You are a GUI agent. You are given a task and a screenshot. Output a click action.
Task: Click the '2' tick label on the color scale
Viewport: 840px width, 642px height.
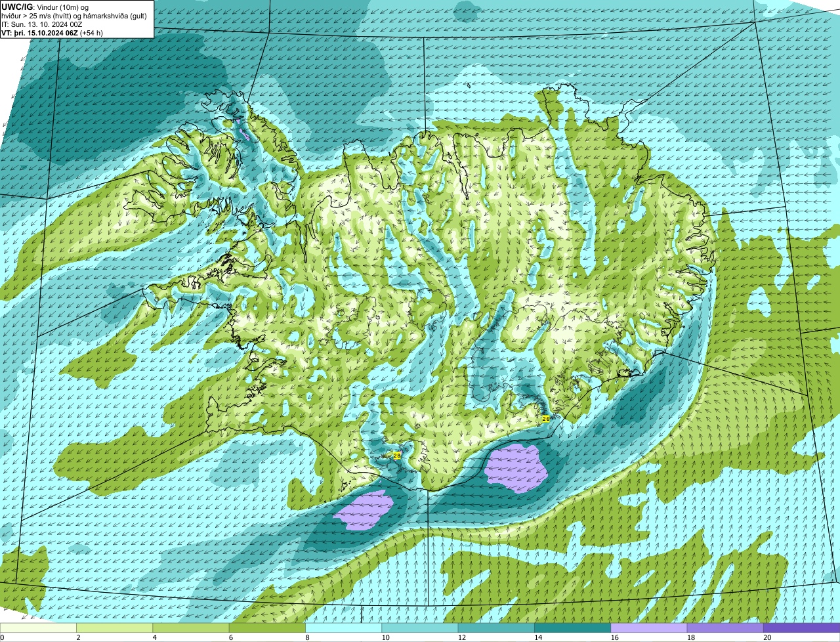click(x=78, y=637)
